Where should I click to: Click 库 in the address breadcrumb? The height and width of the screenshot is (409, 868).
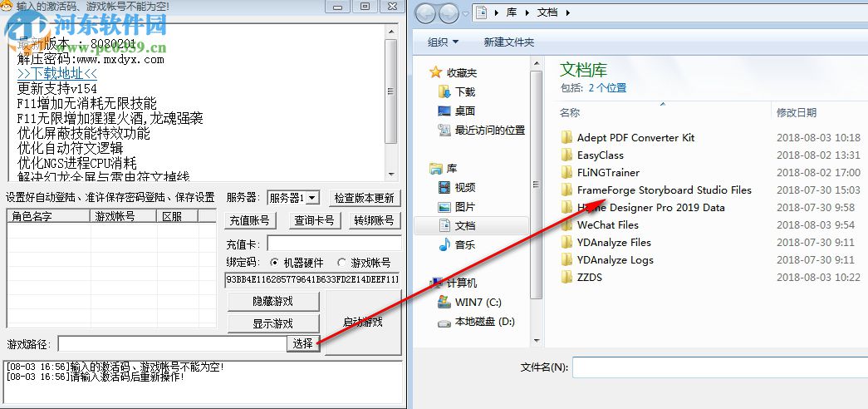pos(512,12)
